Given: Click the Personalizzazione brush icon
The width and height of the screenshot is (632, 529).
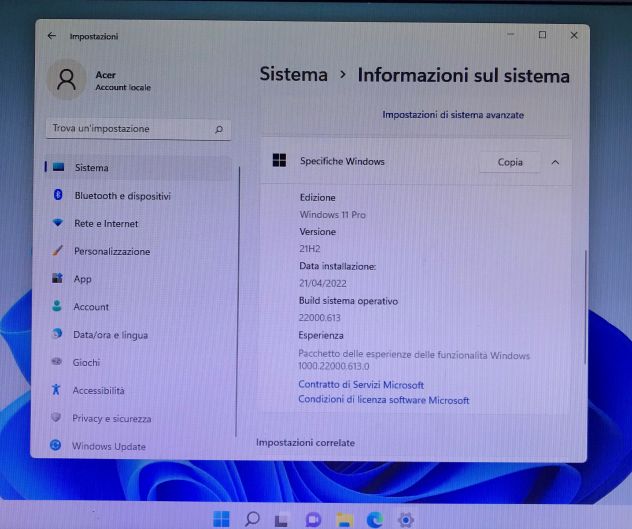Looking at the screenshot, I should tap(57, 250).
